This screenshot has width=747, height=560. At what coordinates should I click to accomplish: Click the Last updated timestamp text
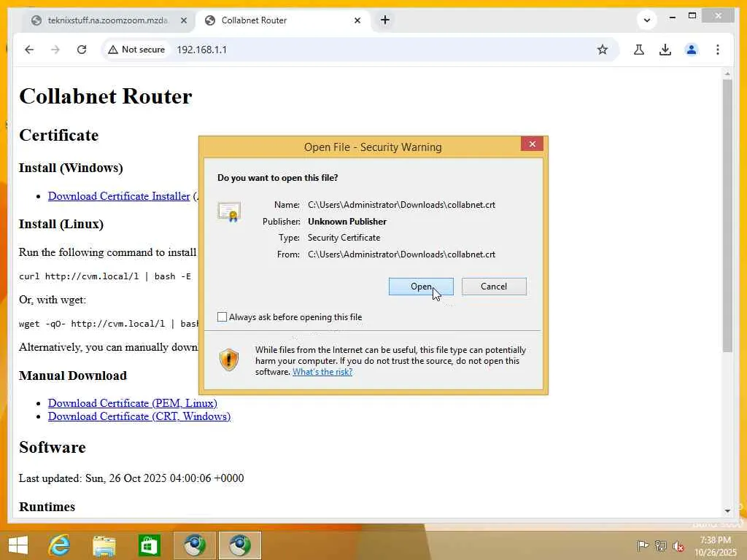(131, 478)
